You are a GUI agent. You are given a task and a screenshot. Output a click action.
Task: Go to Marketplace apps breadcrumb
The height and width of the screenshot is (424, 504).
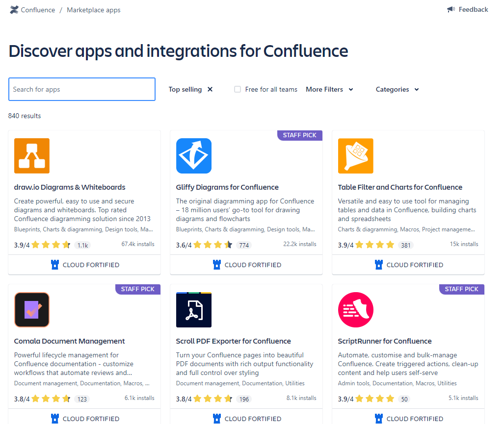pos(93,10)
